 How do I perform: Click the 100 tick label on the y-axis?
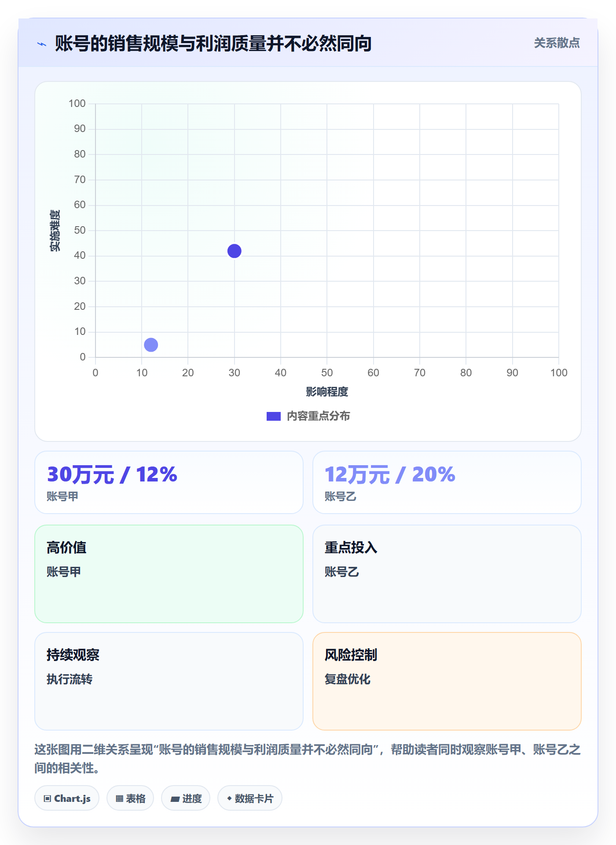[77, 103]
